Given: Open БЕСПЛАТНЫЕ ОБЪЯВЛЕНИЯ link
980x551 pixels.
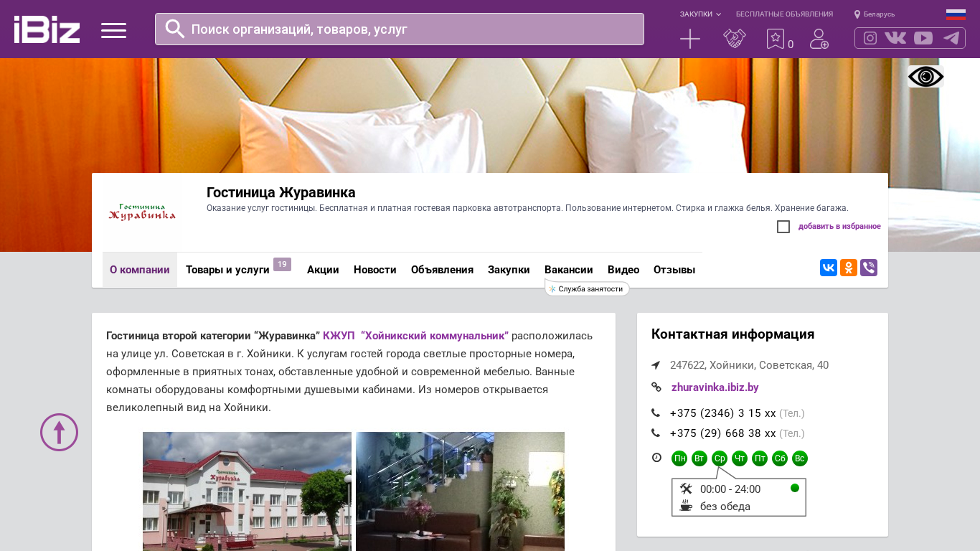Looking at the screenshot, I should (784, 14).
